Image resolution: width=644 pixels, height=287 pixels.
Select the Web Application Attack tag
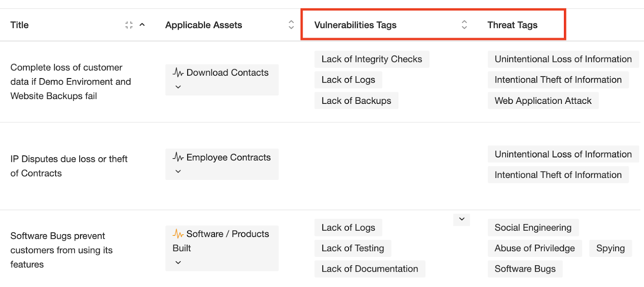(543, 101)
